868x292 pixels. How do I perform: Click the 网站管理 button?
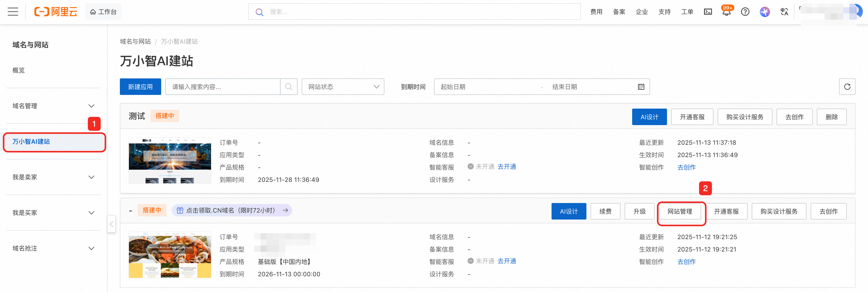(680, 212)
